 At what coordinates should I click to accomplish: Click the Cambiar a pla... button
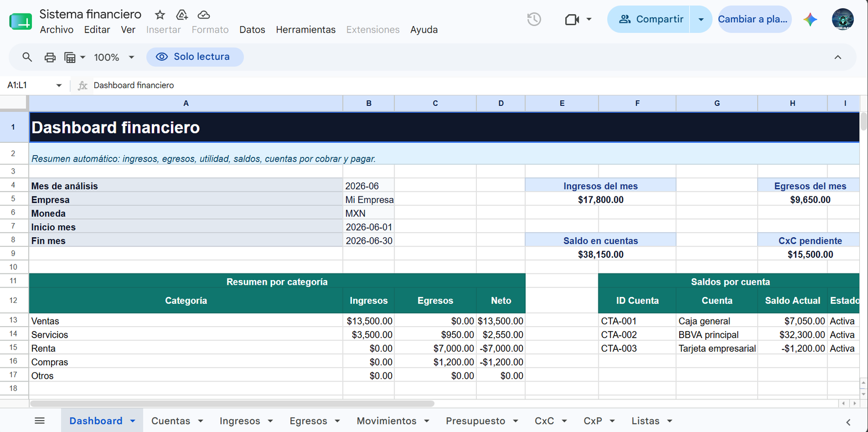[x=754, y=20]
